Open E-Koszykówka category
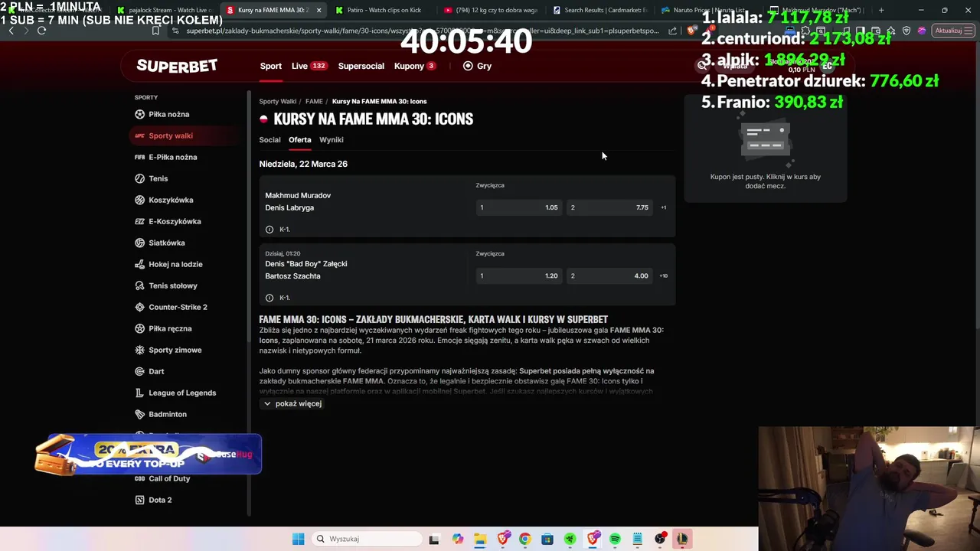This screenshot has height=551, width=980. pyautogui.click(x=168, y=221)
